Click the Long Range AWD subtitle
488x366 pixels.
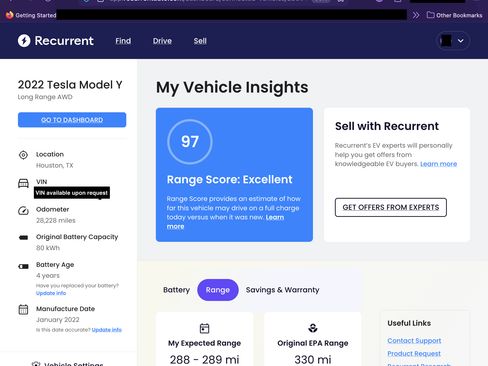pos(45,97)
